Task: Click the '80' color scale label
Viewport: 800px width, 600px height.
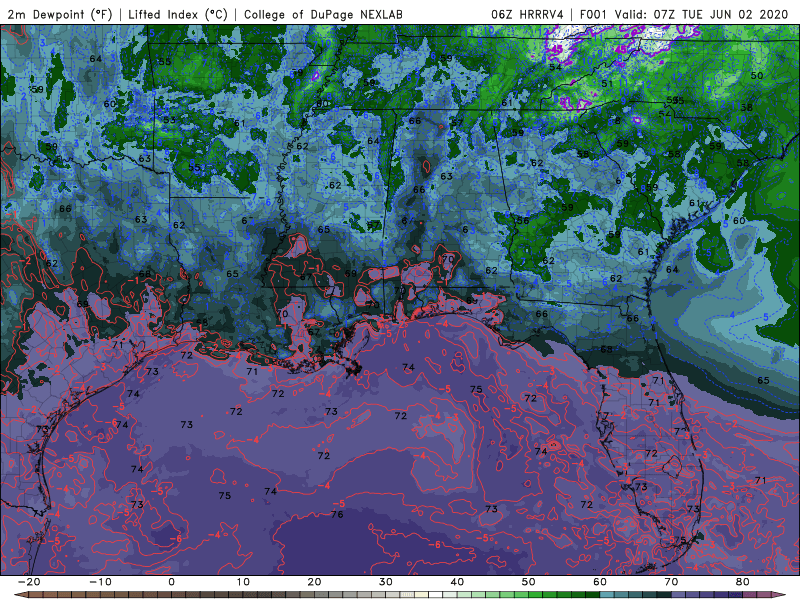Action: tap(743, 582)
